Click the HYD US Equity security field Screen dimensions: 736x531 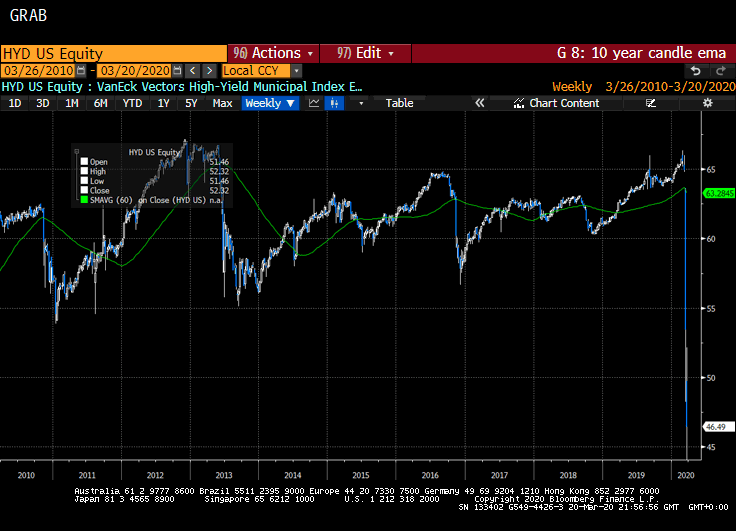[x=114, y=54]
